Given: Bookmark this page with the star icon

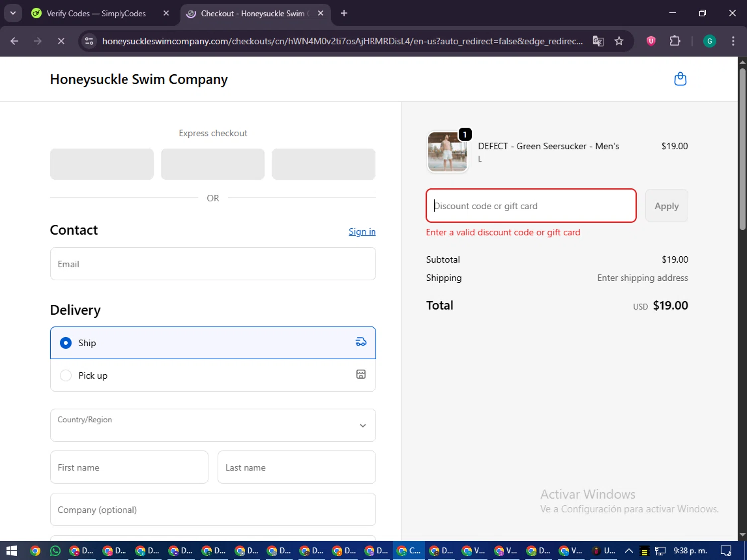Looking at the screenshot, I should (x=619, y=41).
